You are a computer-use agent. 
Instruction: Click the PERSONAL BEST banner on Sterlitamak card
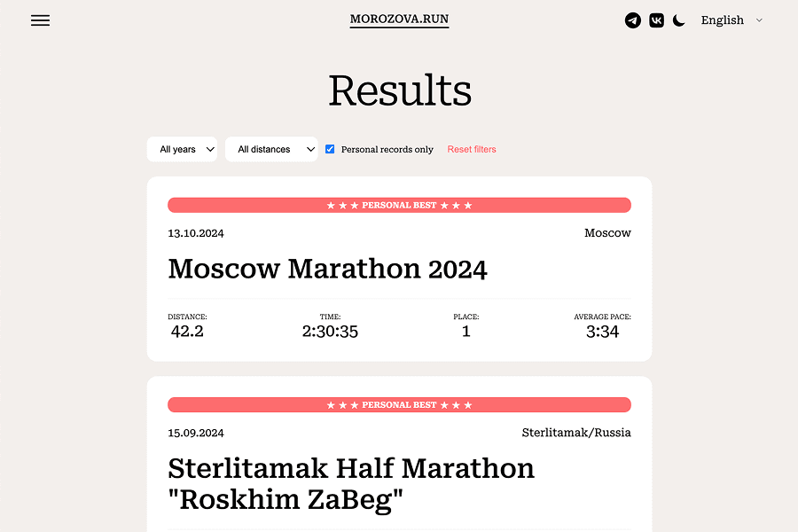(x=399, y=404)
